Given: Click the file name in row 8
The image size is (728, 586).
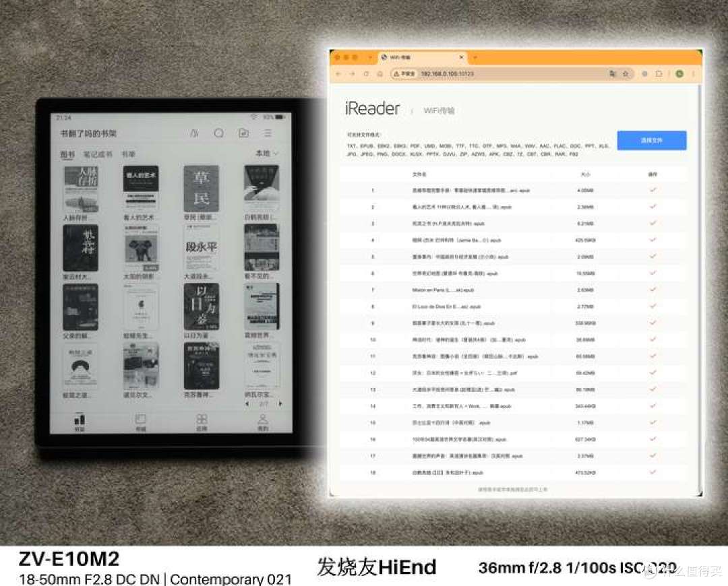Looking at the screenshot, I should [446, 306].
